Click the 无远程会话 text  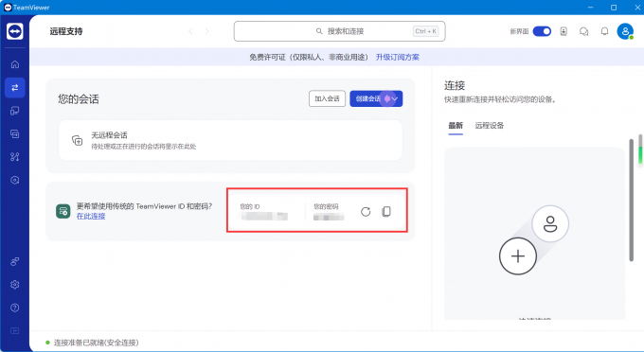click(109, 135)
